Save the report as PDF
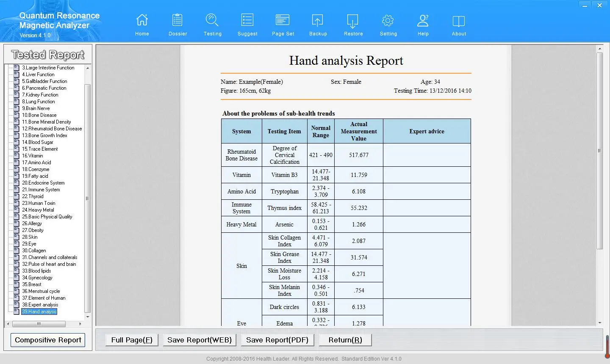Image resolution: width=610 pixels, height=364 pixels. click(x=277, y=339)
